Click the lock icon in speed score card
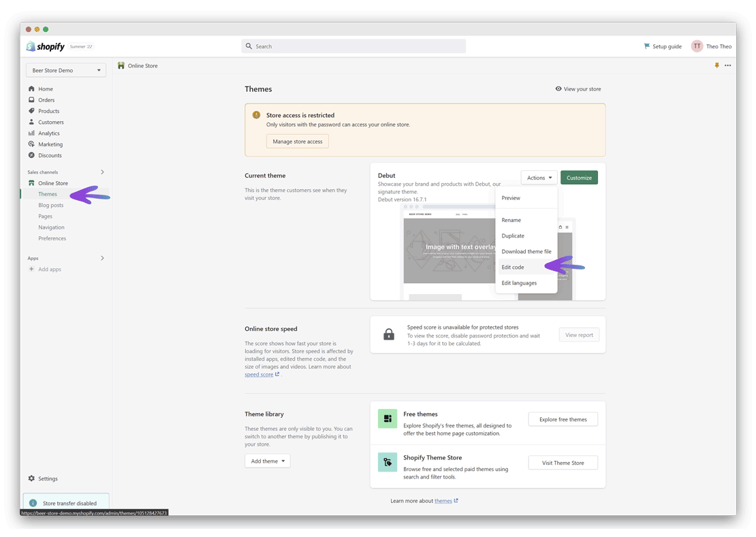This screenshot has height=537, width=756. tap(389, 334)
